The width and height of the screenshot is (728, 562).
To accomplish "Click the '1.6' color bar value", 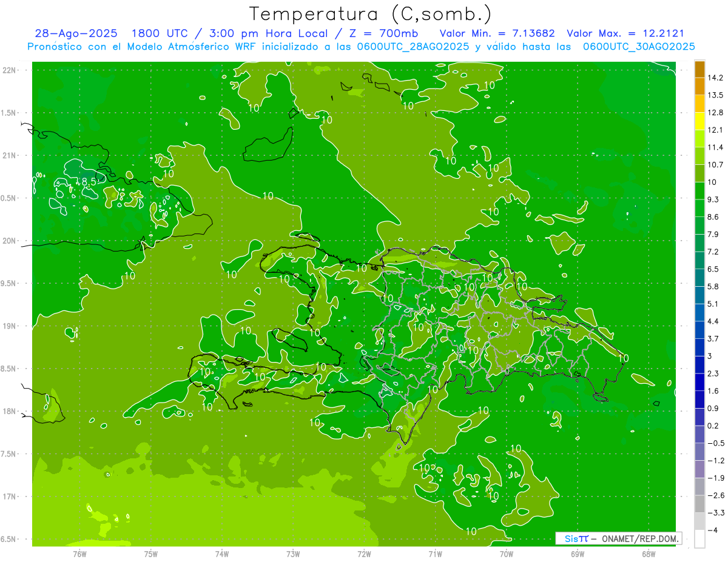I will pyautogui.click(x=714, y=391).
